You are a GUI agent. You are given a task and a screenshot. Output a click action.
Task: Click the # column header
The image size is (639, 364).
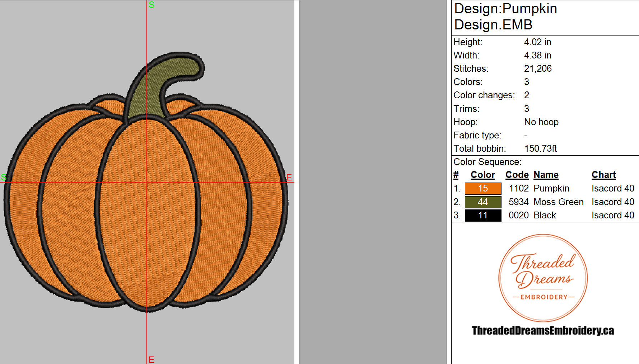(456, 175)
